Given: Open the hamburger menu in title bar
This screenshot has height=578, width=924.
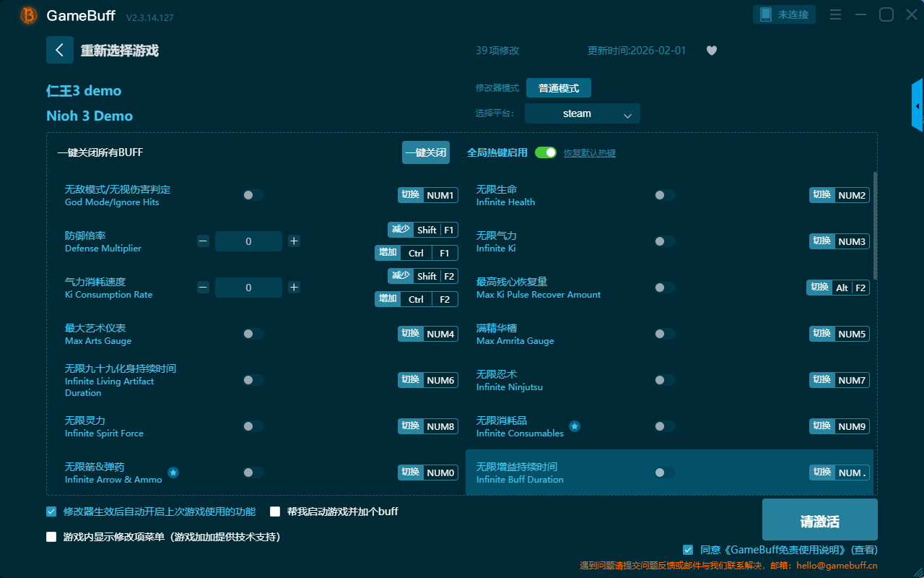Looking at the screenshot, I should tap(835, 15).
